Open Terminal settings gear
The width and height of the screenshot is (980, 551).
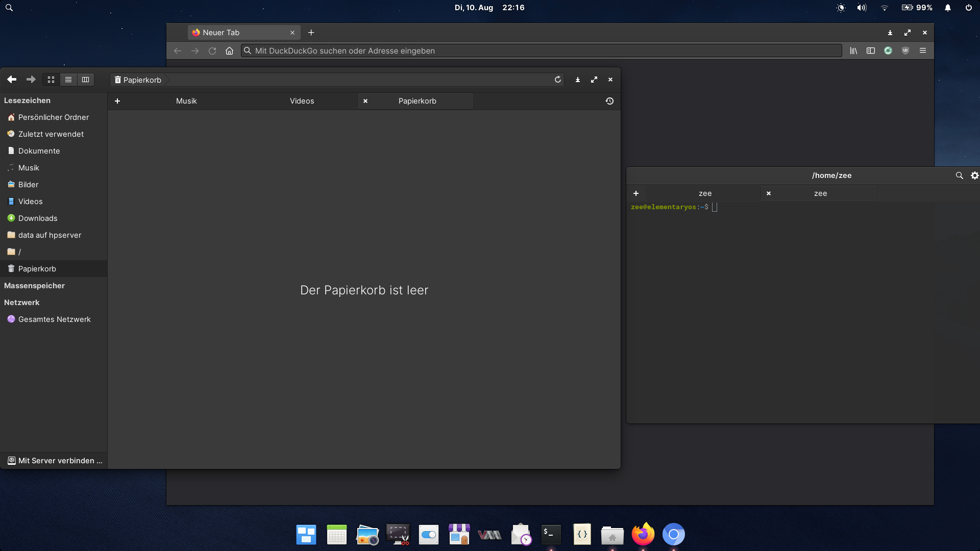point(974,176)
